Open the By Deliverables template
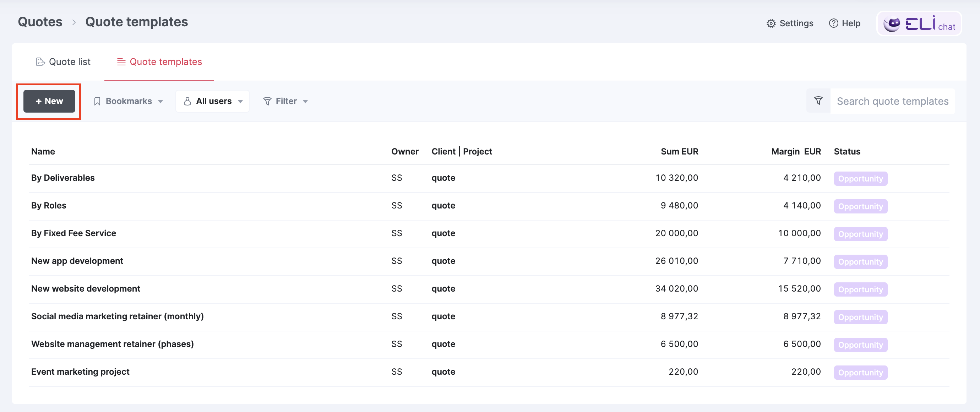The width and height of the screenshot is (980, 412). coord(63,178)
